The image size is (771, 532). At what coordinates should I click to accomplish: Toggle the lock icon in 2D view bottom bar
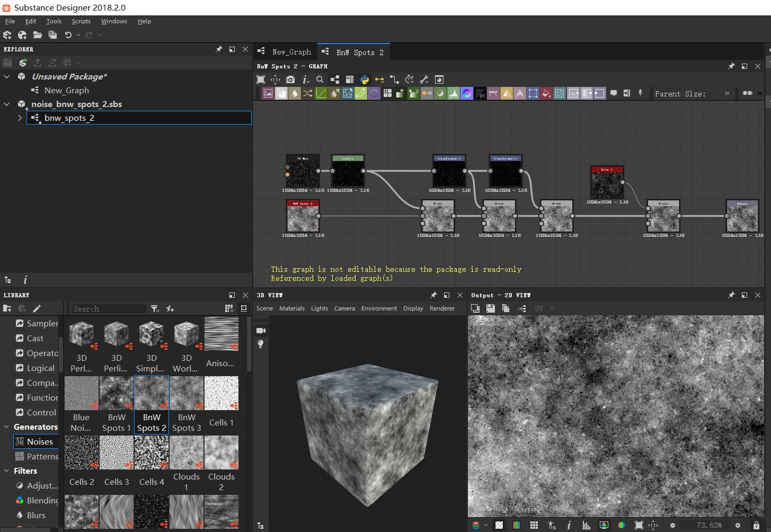click(x=756, y=525)
